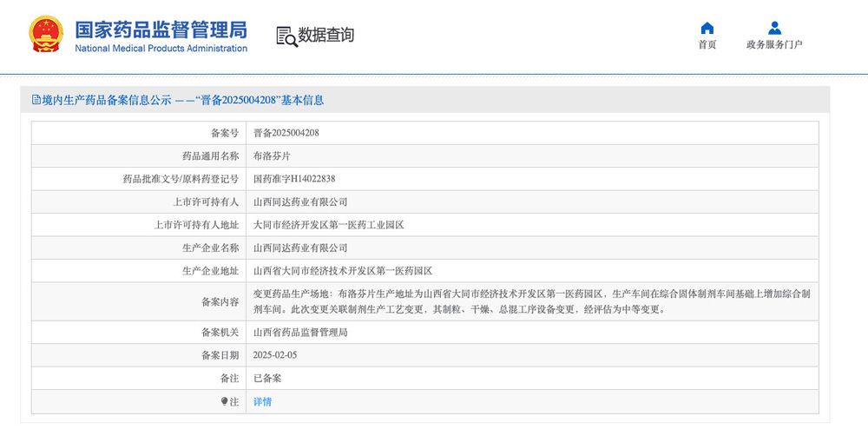
Task: Click the address 大同市经济开发区第一医药工业园区
Action: coord(329,225)
